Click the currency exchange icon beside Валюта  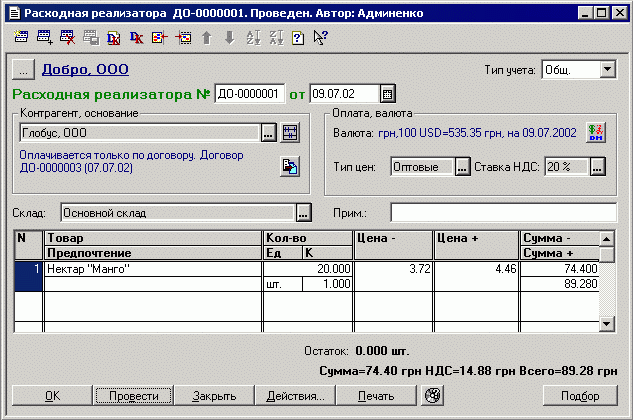(596, 132)
